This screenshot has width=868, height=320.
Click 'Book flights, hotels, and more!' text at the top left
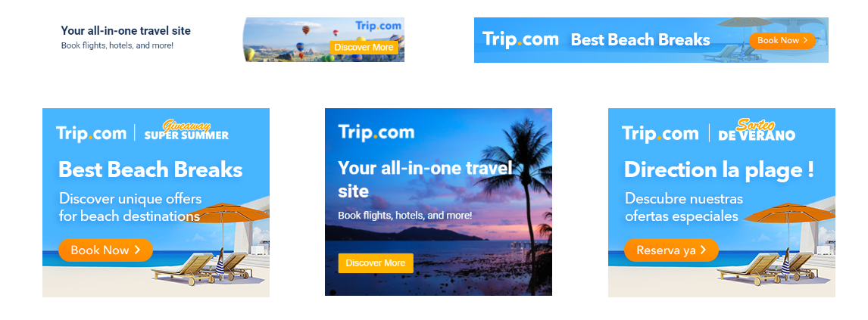pos(117,45)
